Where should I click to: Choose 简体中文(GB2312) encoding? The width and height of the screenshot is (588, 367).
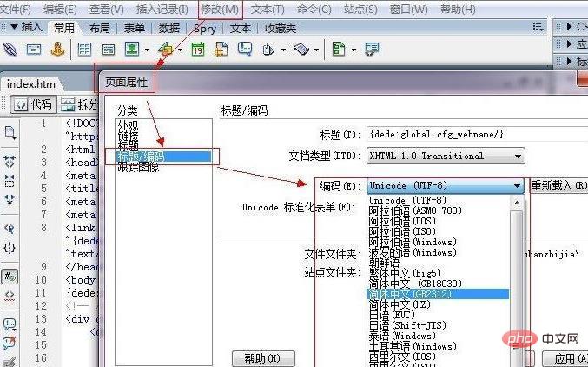pyautogui.click(x=438, y=294)
